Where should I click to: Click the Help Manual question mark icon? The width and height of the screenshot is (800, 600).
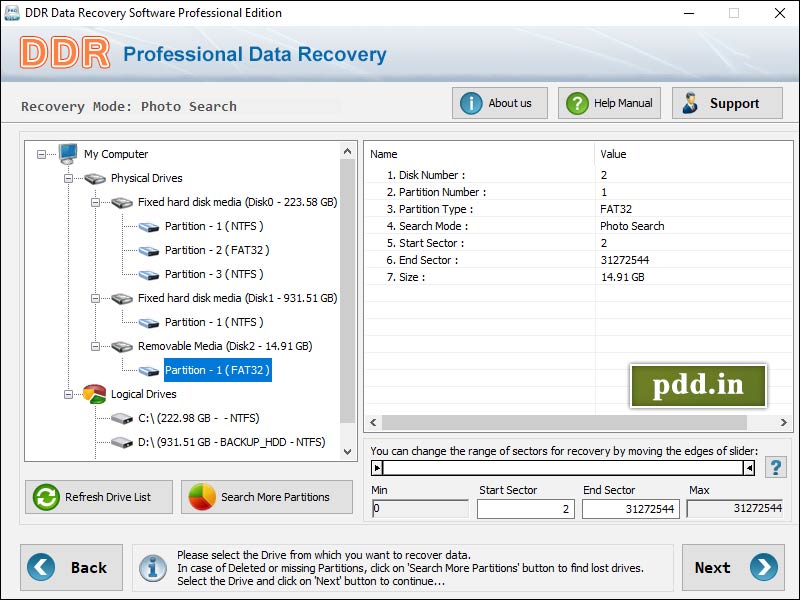click(x=576, y=102)
